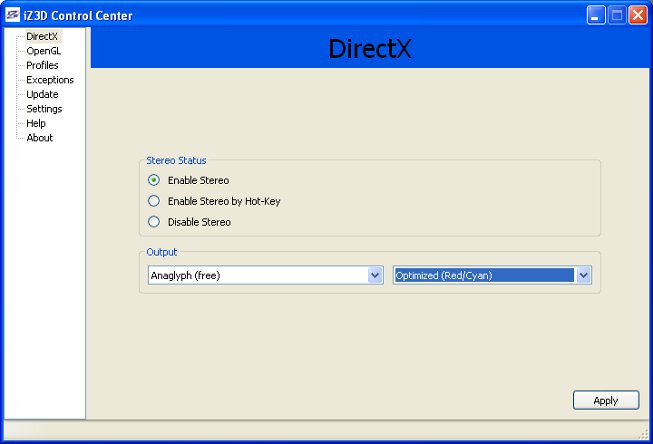Click the resize grip in status bar
This screenshot has height=444, width=653.
tap(644, 434)
